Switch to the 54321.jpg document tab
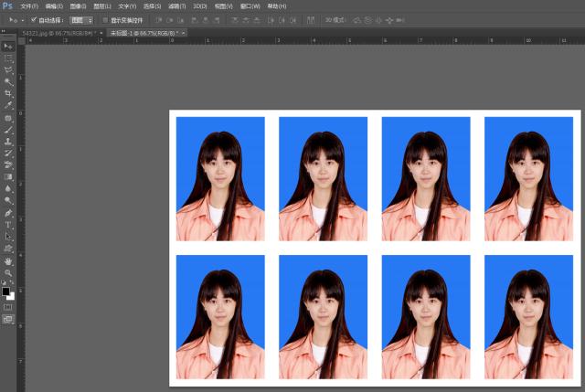 point(50,32)
